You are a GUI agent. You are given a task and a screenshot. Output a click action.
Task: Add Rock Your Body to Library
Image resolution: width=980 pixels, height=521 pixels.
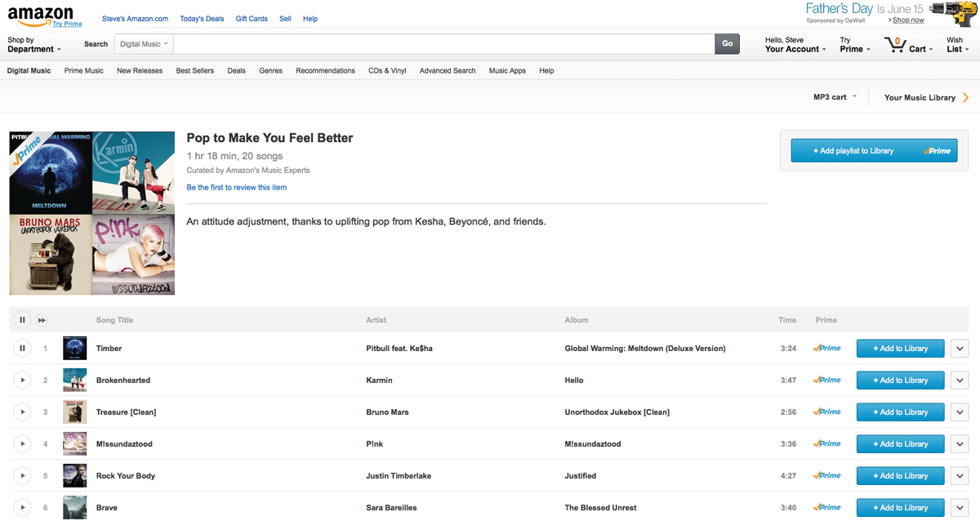click(x=900, y=476)
